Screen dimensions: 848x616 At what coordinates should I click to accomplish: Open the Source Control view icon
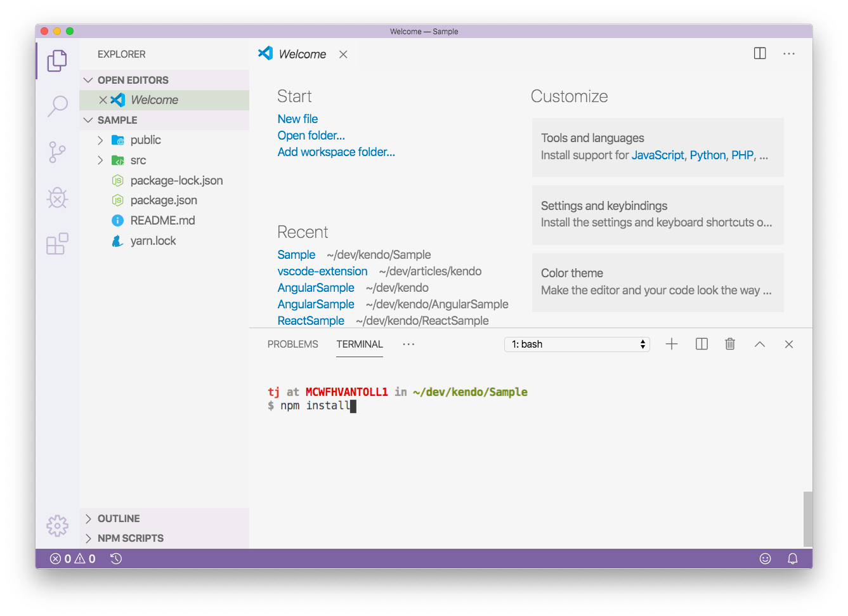click(x=57, y=152)
